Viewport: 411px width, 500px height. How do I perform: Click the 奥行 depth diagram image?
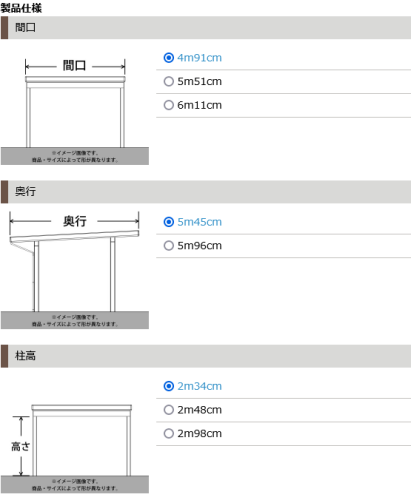[x=75, y=270]
